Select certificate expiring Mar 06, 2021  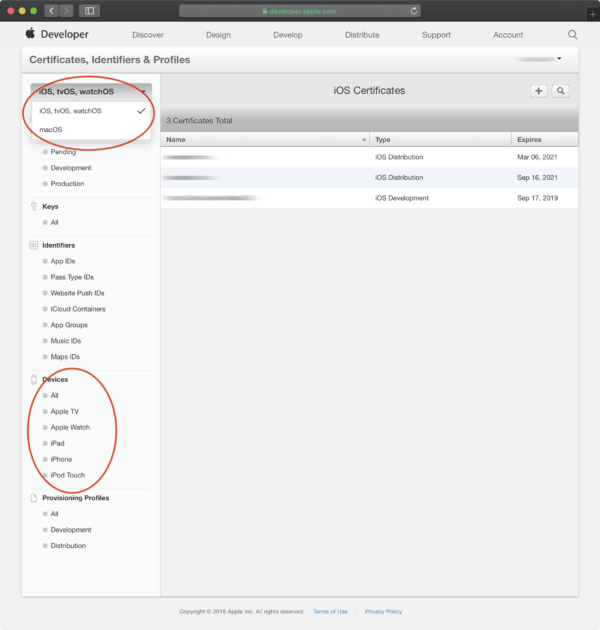click(x=369, y=157)
